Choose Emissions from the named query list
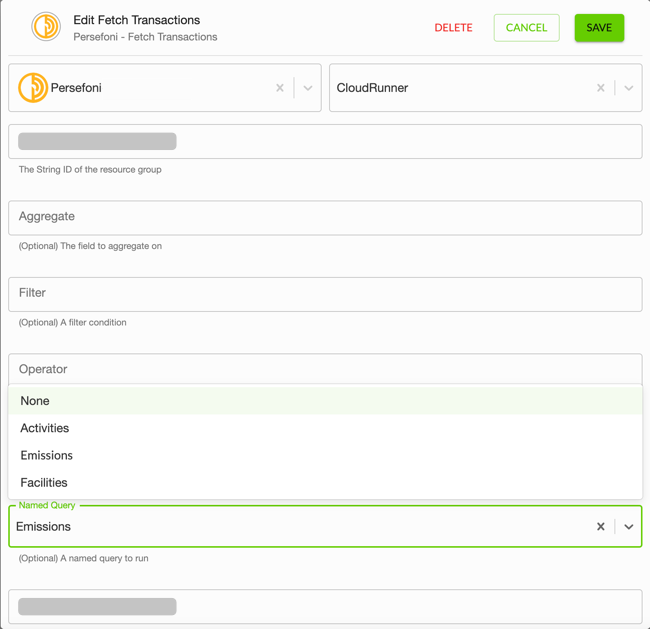This screenshot has height=629, width=650. click(x=325, y=455)
